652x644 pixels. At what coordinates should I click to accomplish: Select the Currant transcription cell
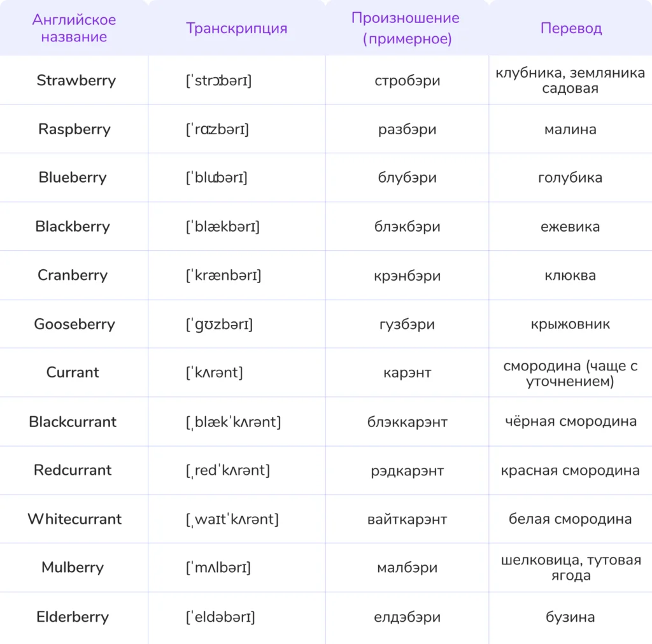pyautogui.click(x=214, y=373)
